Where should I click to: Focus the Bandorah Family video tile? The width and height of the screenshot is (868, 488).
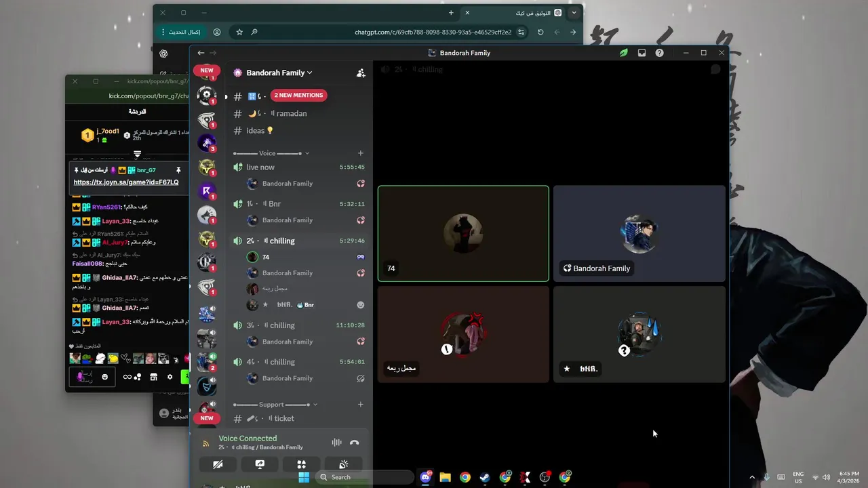(639, 234)
